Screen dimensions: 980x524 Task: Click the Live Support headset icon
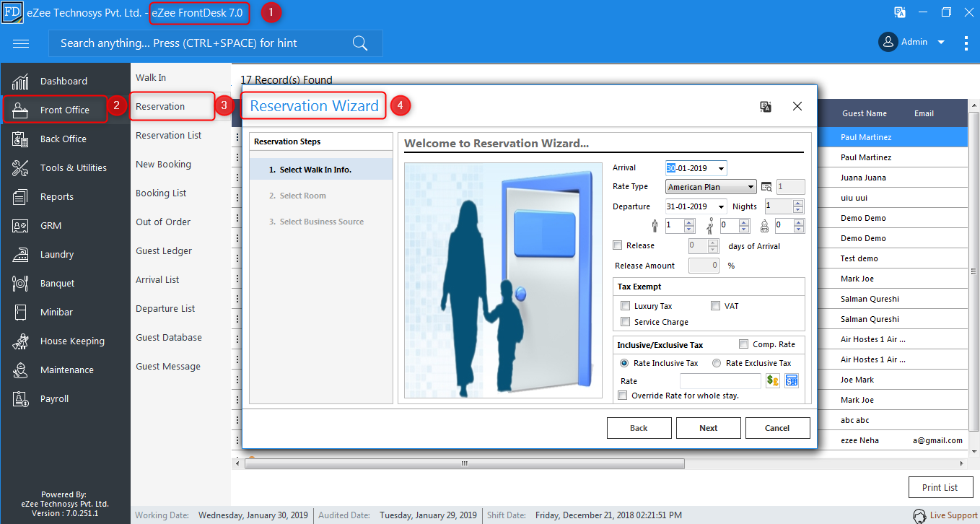919,515
